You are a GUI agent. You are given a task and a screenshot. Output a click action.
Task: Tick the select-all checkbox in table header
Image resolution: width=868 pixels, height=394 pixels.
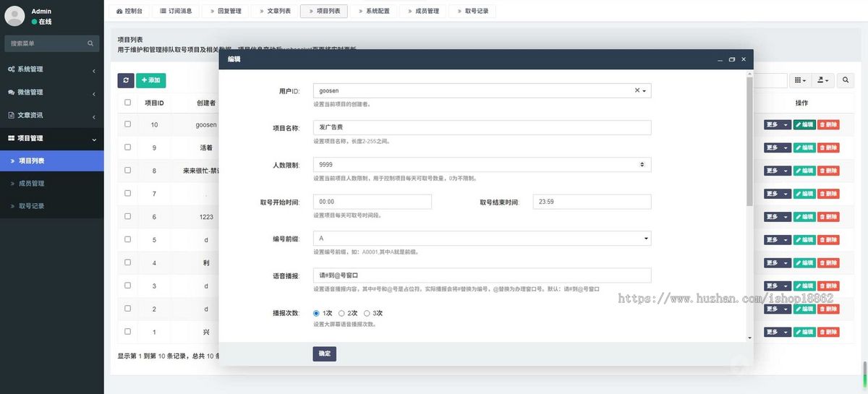(x=128, y=103)
